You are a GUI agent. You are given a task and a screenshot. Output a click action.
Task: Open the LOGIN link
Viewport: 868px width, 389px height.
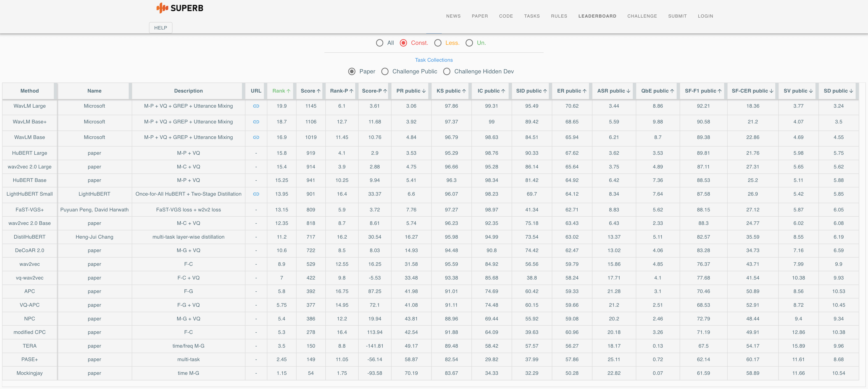click(x=705, y=16)
